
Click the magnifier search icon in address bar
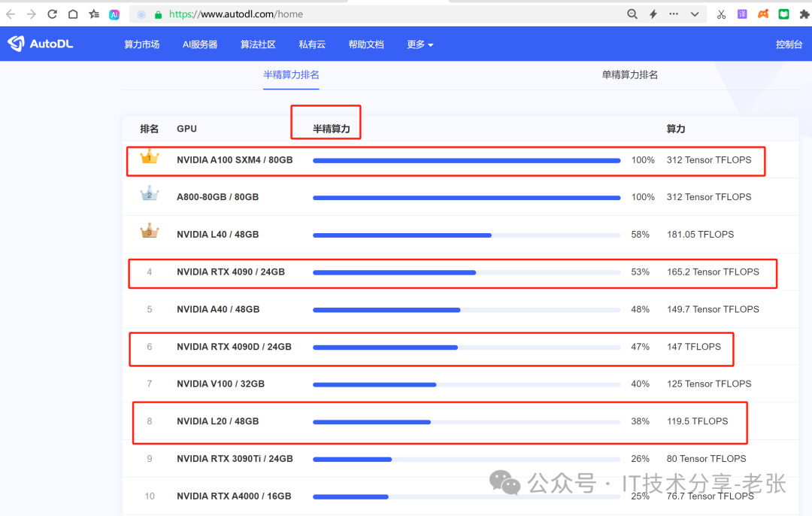pos(632,14)
